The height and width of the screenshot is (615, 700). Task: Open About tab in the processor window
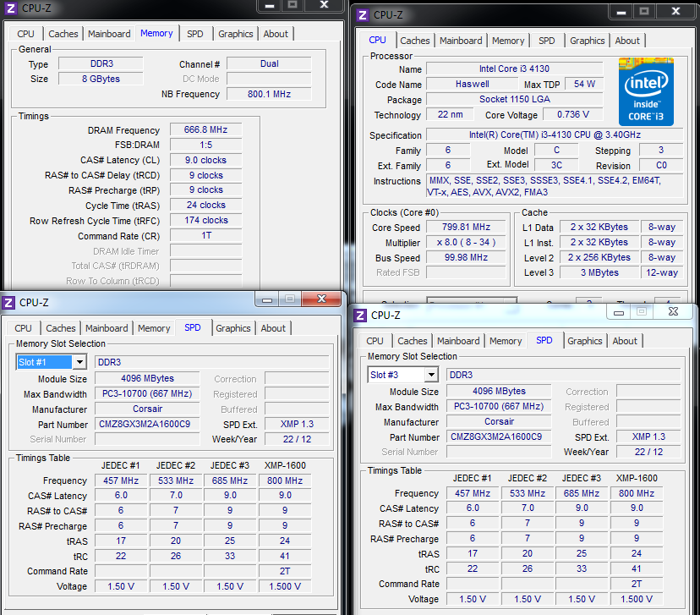pyautogui.click(x=627, y=41)
